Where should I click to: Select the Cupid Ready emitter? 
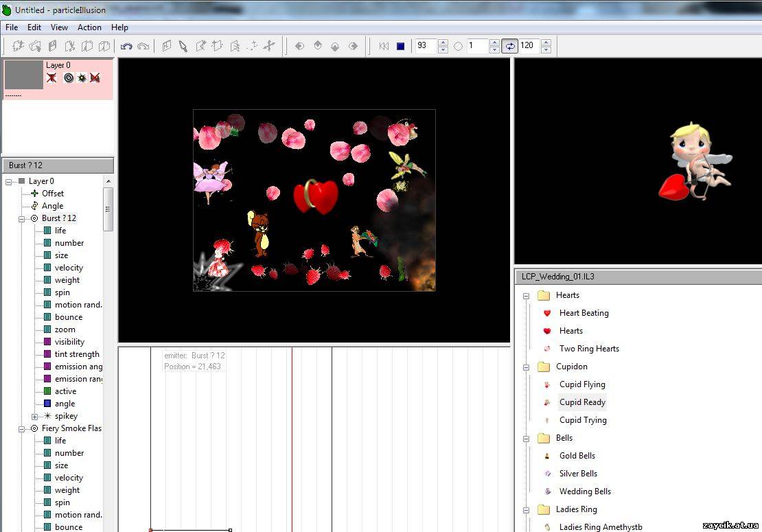click(582, 402)
